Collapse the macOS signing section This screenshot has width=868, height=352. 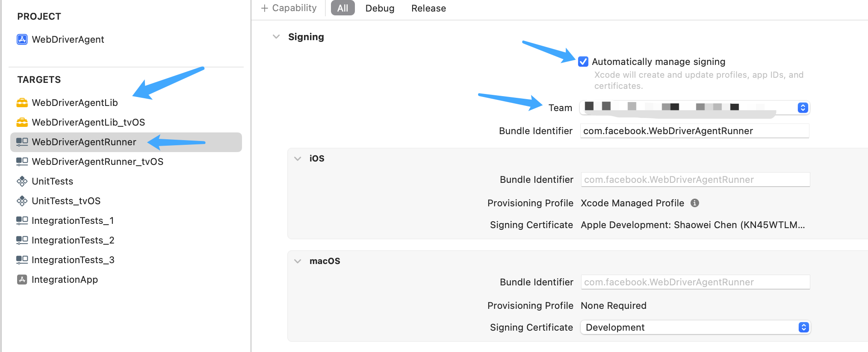pyautogui.click(x=298, y=261)
